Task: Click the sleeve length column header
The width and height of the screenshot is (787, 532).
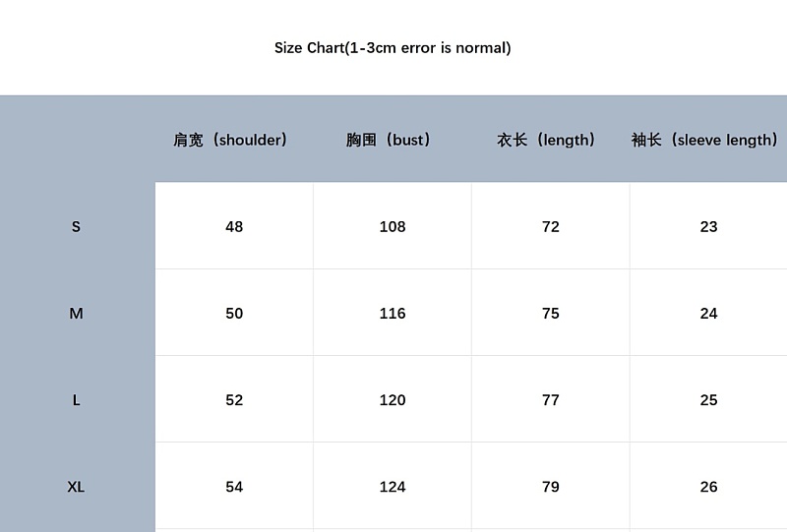Action: click(704, 140)
